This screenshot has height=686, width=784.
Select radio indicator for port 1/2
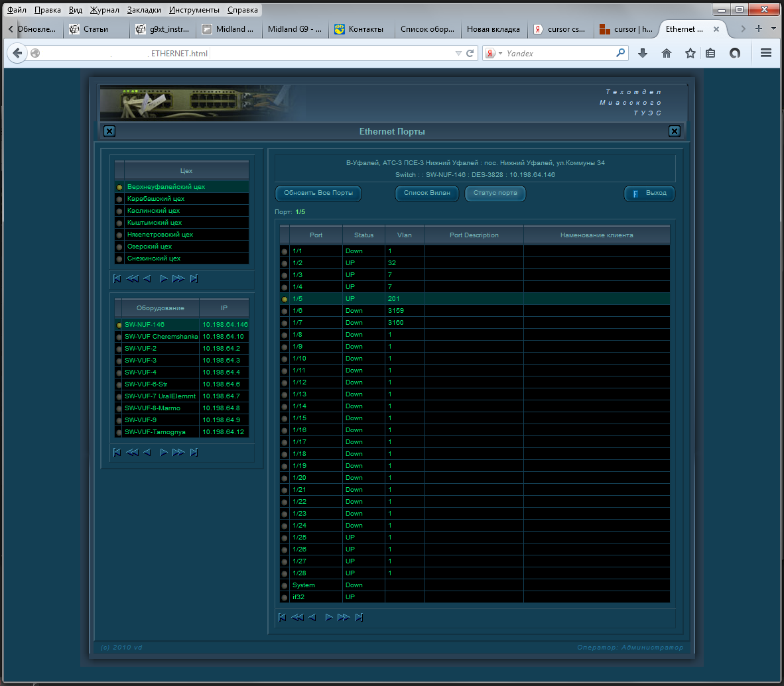pos(285,263)
